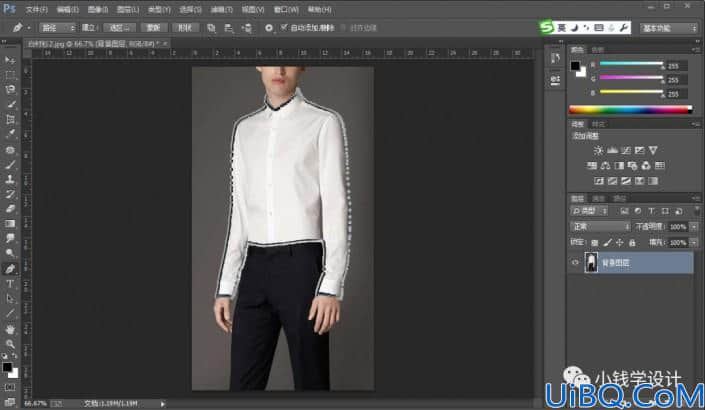Swap foreground and background colors
This screenshot has height=410, width=705.
point(15,356)
